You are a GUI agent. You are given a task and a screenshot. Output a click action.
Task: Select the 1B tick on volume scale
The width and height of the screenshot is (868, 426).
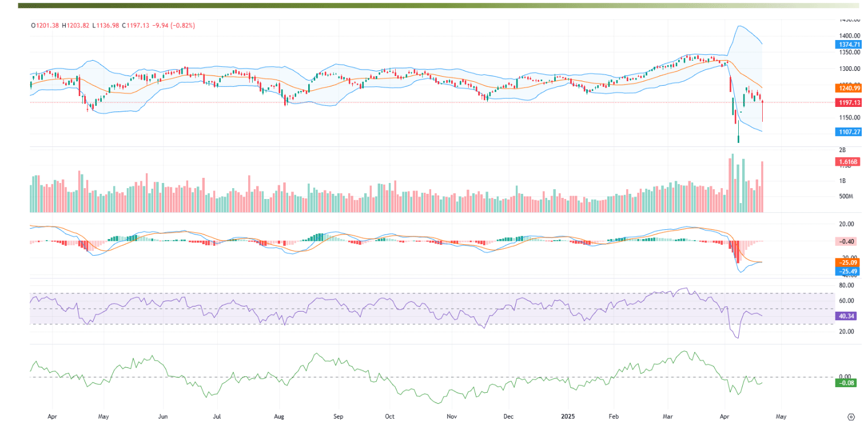[842, 181]
